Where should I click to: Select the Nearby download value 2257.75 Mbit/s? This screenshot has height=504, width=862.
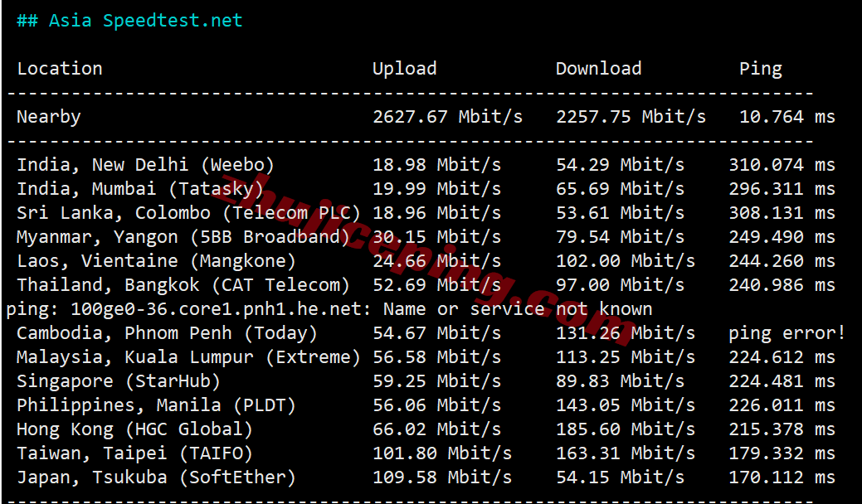(631, 117)
